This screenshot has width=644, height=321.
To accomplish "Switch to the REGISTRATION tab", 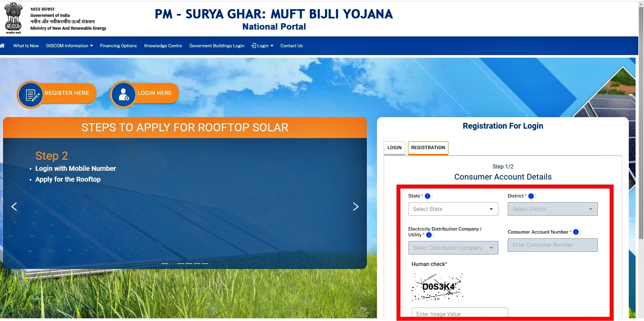I will coord(428,148).
